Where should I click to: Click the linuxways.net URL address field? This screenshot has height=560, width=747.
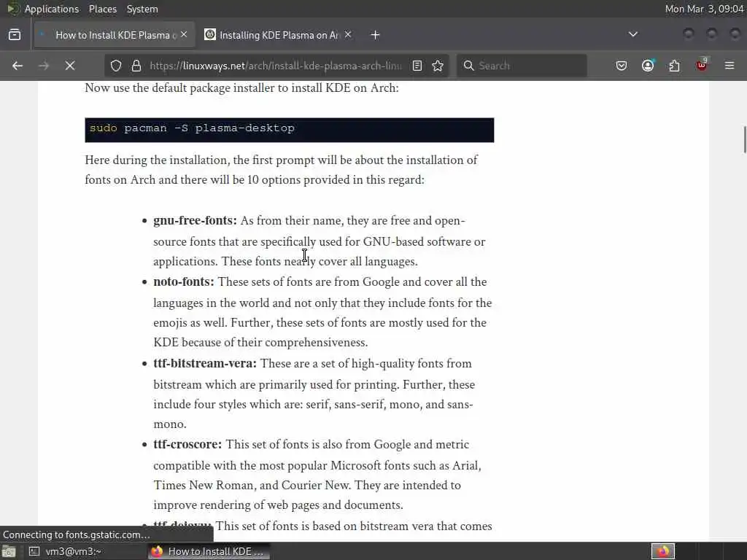tap(275, 66)
